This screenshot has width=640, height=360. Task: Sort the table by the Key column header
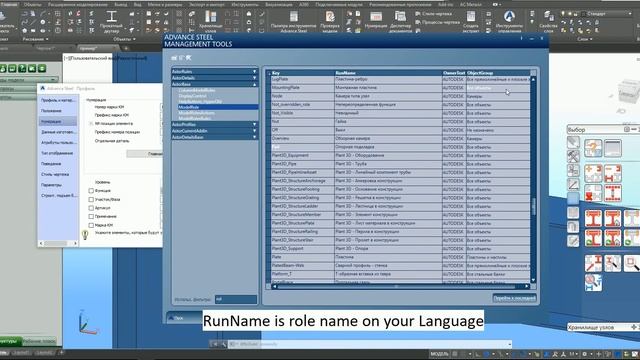(302, 73)
